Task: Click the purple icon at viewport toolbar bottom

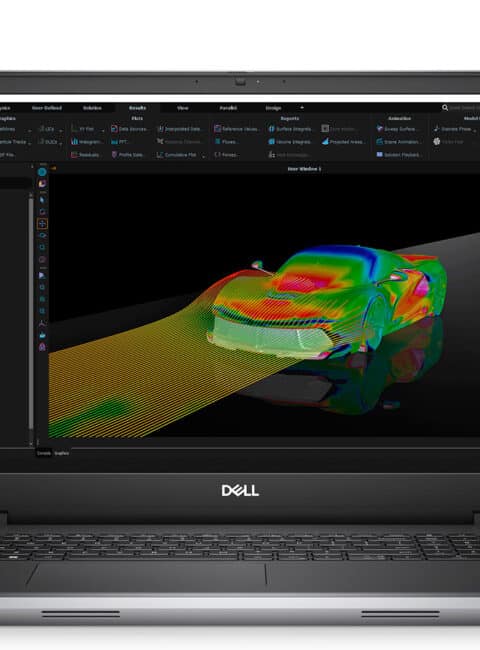Action: tap(42, 347)
